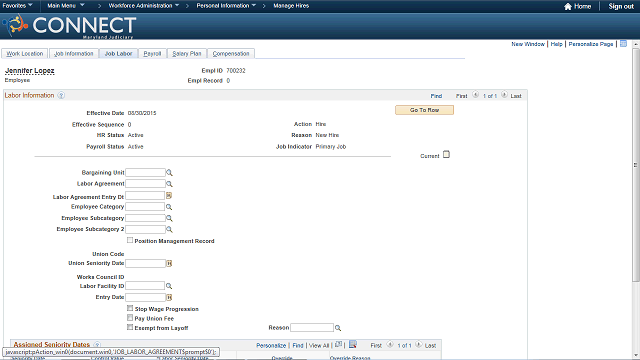Click seniority grid Find link

(298, 346)
